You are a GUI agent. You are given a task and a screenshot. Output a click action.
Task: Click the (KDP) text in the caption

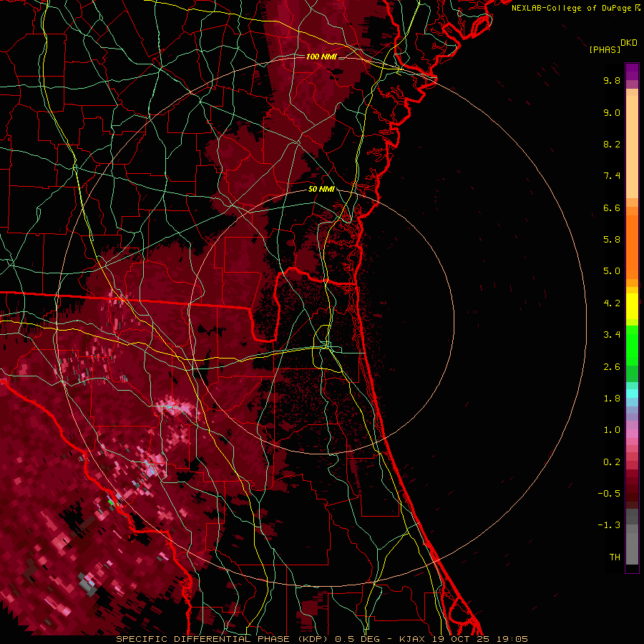313,639
